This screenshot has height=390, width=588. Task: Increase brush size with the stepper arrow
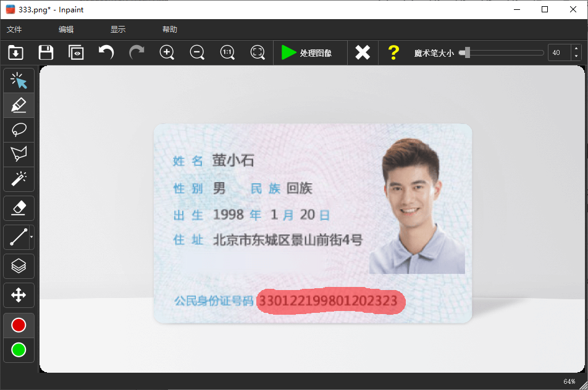coord(576,49)
